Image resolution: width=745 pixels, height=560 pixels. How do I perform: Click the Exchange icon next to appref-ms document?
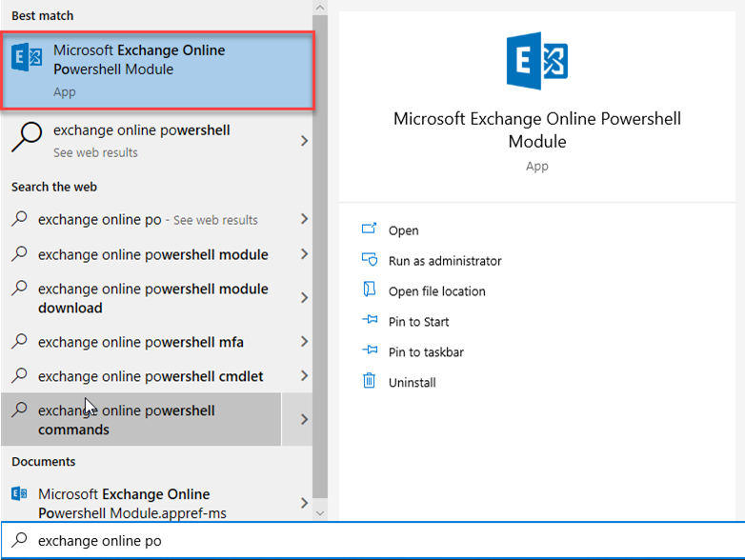pos(19,494)
